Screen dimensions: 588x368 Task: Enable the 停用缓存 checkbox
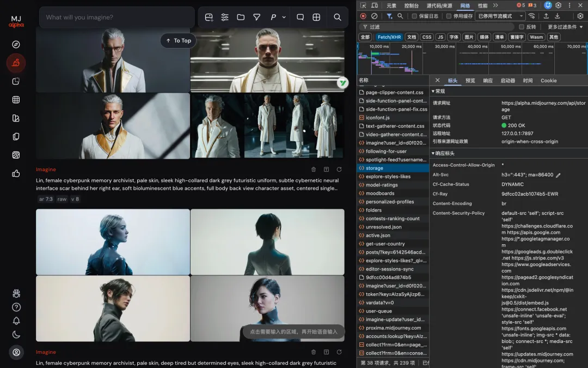click(x=449, y=16)
